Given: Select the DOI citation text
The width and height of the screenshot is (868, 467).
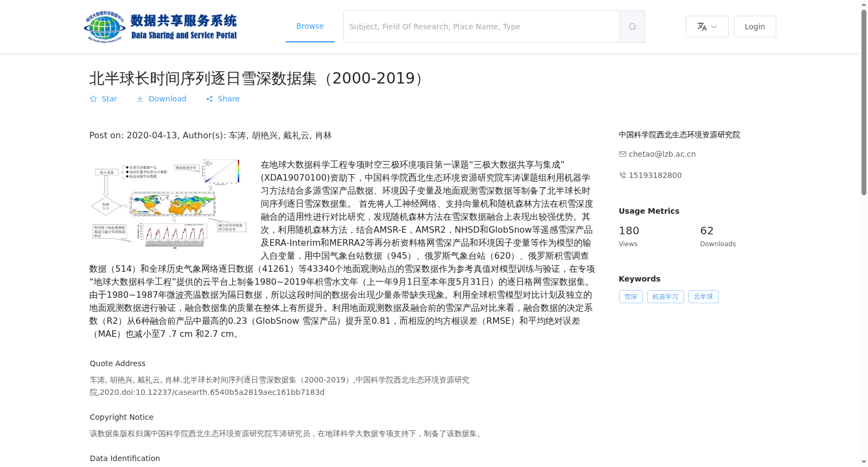Looking at the screenshot, I should click(279, 386).
